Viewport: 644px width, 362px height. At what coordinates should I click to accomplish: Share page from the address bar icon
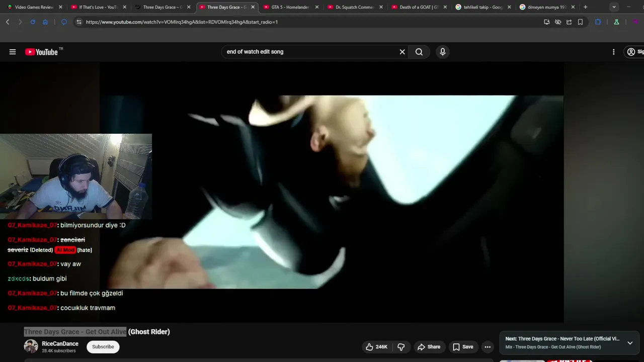[569, 22]
